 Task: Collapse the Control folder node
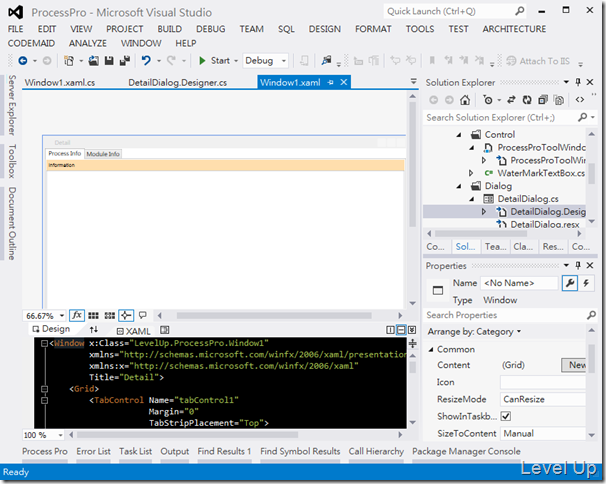(x=459, y=135)
